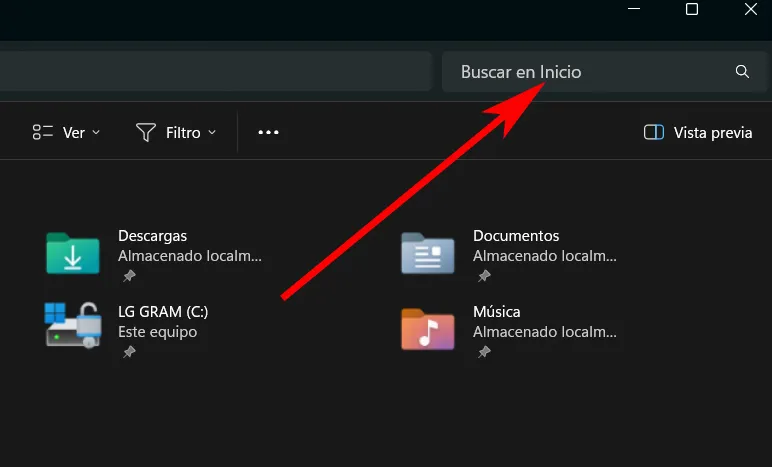This screenshot has height=467, width=772.
Task: Select the Documentos label text
Action: (x=516, y=236)
